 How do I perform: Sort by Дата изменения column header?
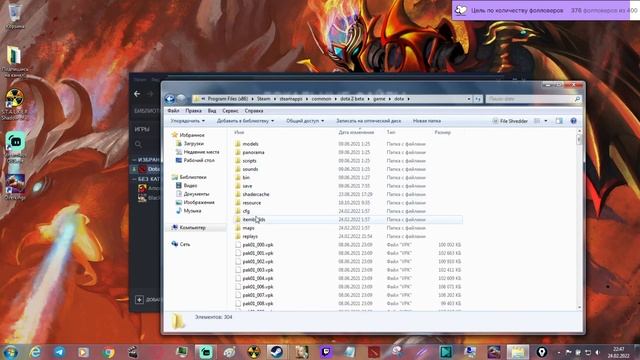click(x=356, y=132)
